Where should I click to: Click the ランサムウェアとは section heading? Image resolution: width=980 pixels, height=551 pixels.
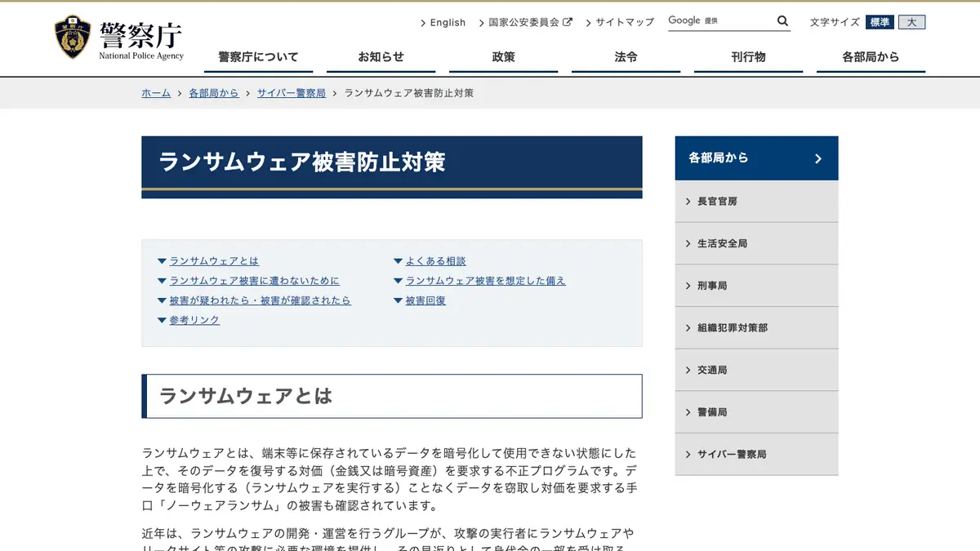tap(246, 397)
